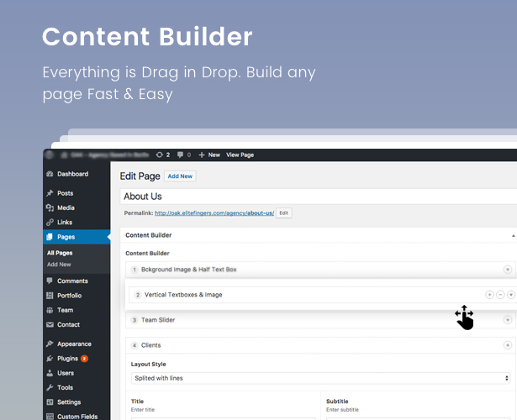Click the Posts pushpin icon
Viewport: 517px width, 420px height.
click(x=50, y=193)
